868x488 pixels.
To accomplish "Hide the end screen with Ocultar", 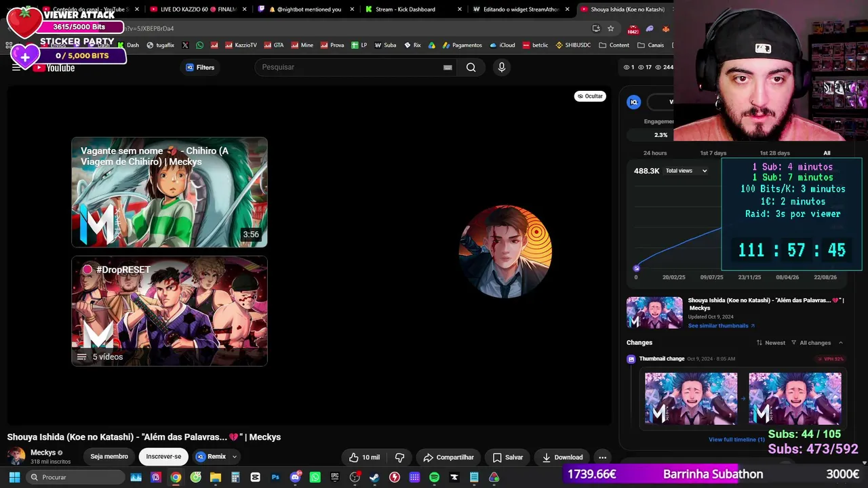I will [590, 96].
